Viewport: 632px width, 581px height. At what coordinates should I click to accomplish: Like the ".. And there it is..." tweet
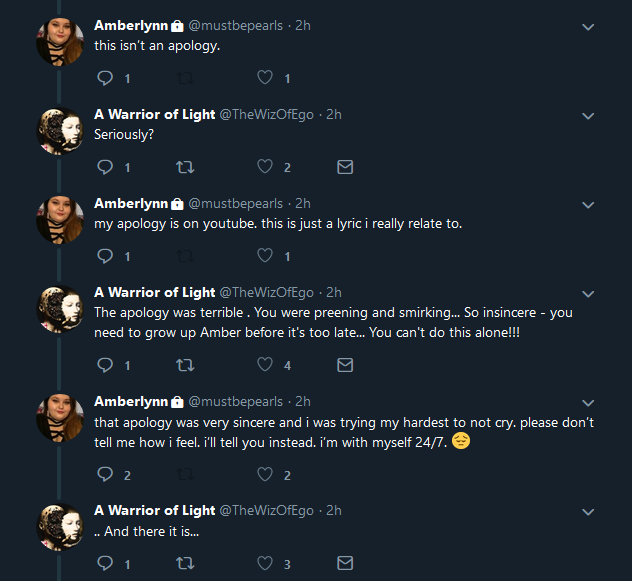(265, 563)
